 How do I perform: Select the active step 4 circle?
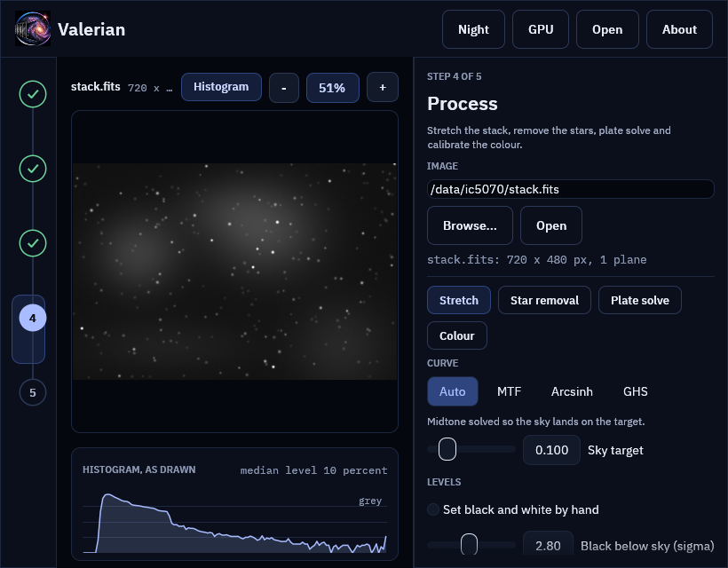tap(33, 318)
